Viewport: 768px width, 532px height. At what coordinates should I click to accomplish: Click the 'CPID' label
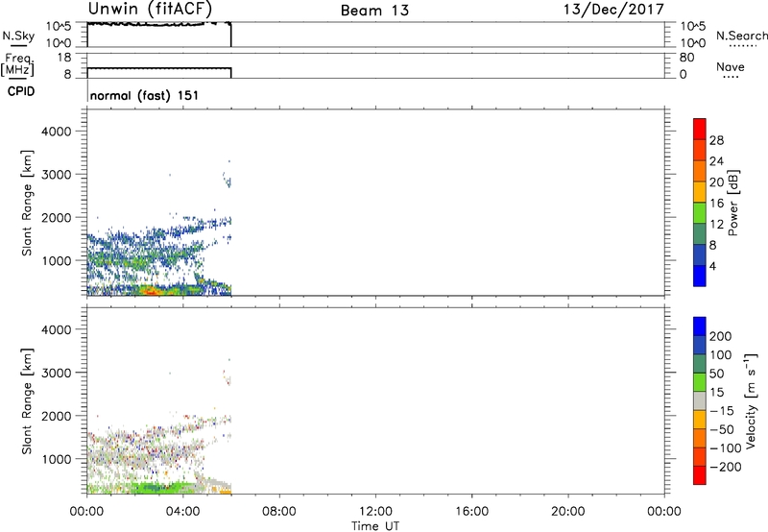(21, 91)
